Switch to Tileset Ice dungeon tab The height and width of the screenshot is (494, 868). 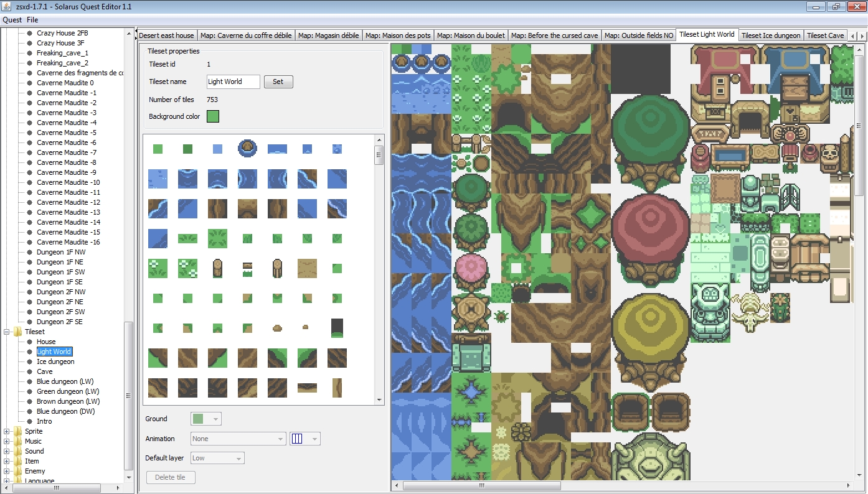point(771,35)
